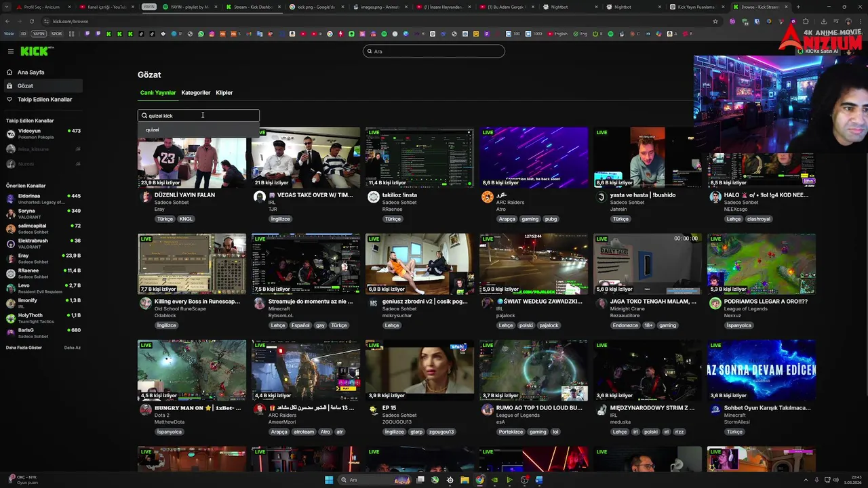Image resolution: width=868 pixels, height=488 pixels.
Task: Open HUNGRY MAN ON Dota 2 stream thumbnail
Action: click(x=192, y=370)
